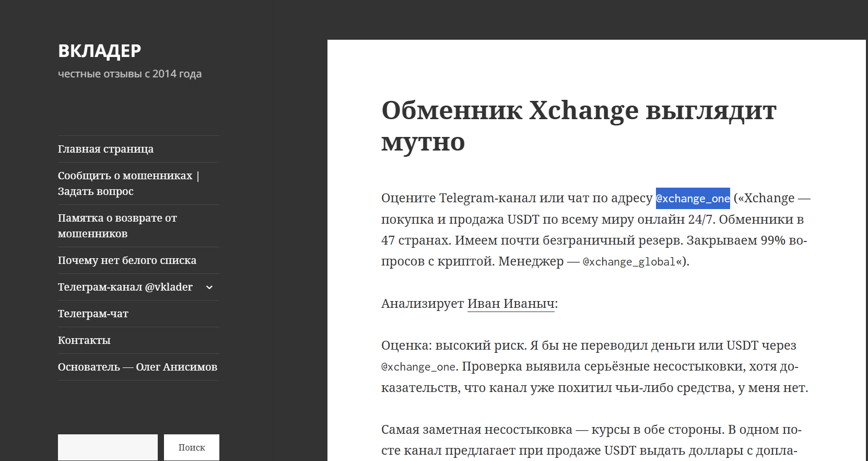Click the text Оценка: высокий риск
This screenshot has width=868, height=461.
pos(454,345)
